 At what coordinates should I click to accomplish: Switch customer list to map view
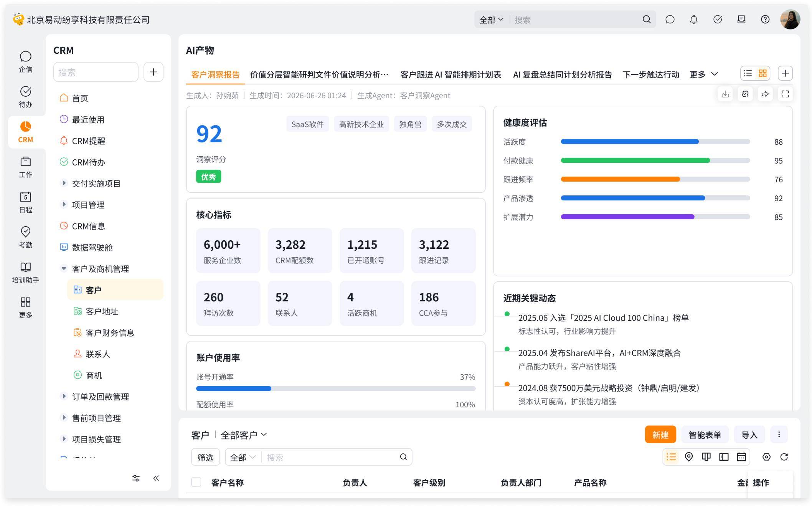pyautogui.click(x=689, y=457)
